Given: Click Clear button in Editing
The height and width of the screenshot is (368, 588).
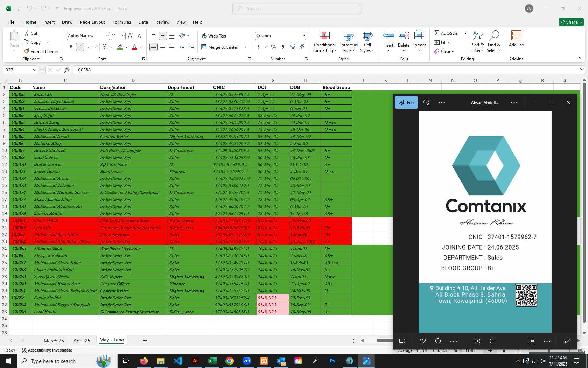Looking at the screenshot, I should coord(444,51).
